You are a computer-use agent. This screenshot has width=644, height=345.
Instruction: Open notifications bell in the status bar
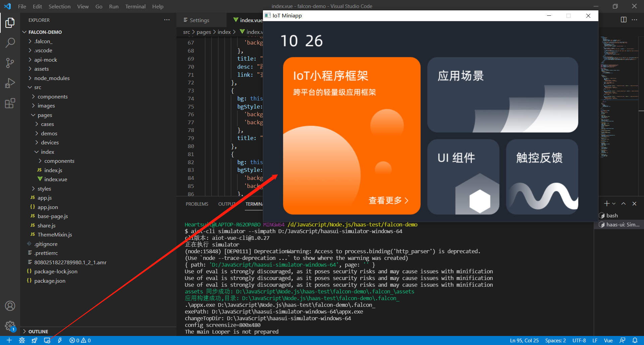coord(635,340)
